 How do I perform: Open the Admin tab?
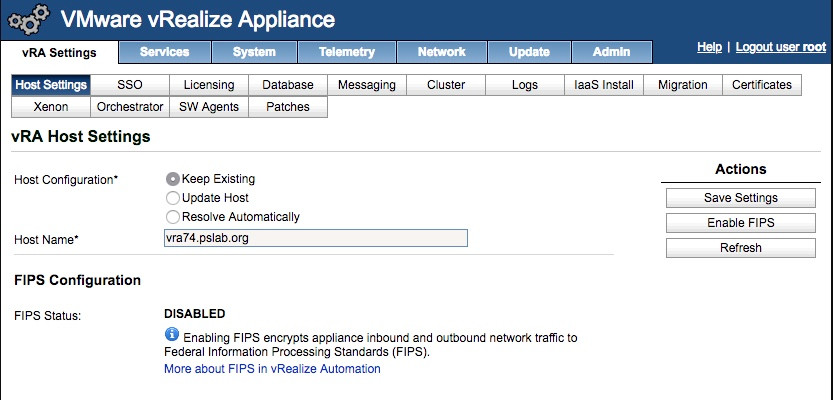pyautogui.click(x=611, y=52)
